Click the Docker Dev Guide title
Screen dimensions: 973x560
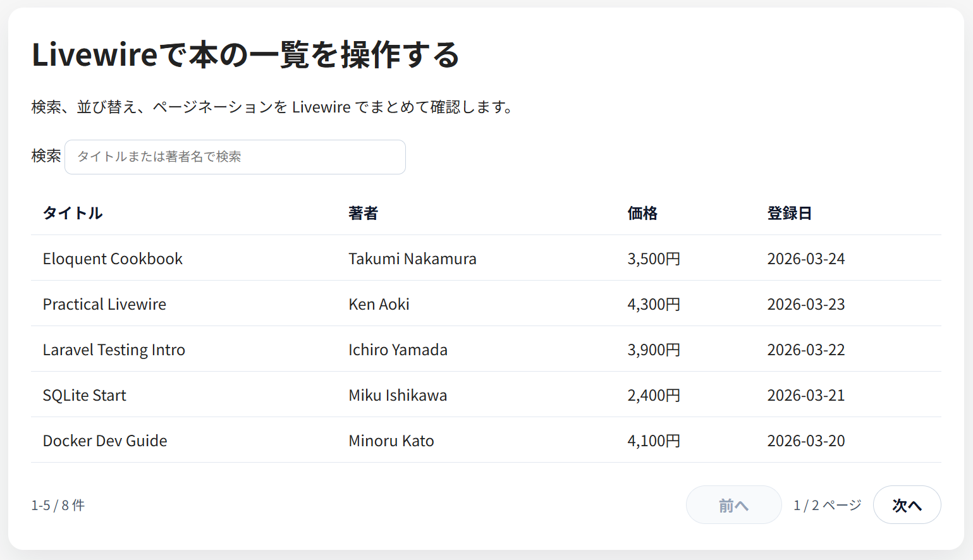(105, 441)
